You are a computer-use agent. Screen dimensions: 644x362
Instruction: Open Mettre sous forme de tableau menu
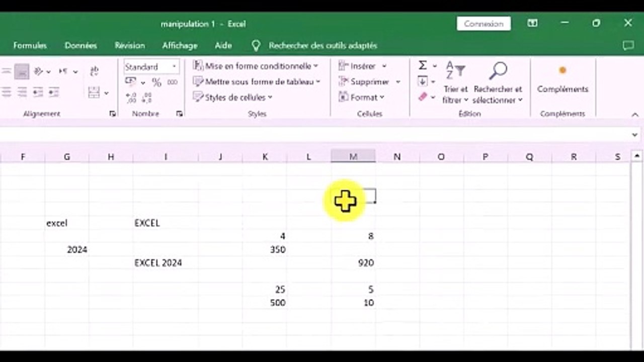(x=257, y=81)
